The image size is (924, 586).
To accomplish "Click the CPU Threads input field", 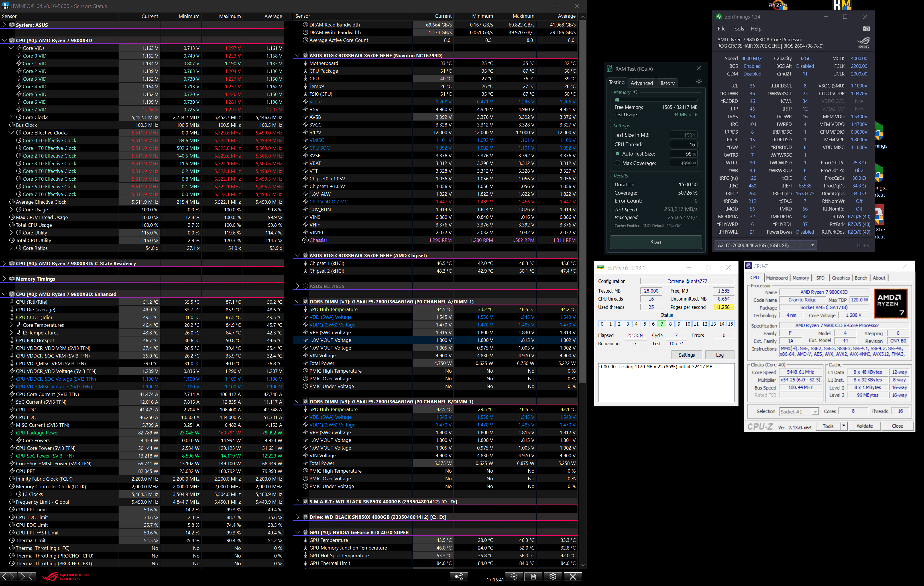I will pyautogui.click(x=683, y=145).
